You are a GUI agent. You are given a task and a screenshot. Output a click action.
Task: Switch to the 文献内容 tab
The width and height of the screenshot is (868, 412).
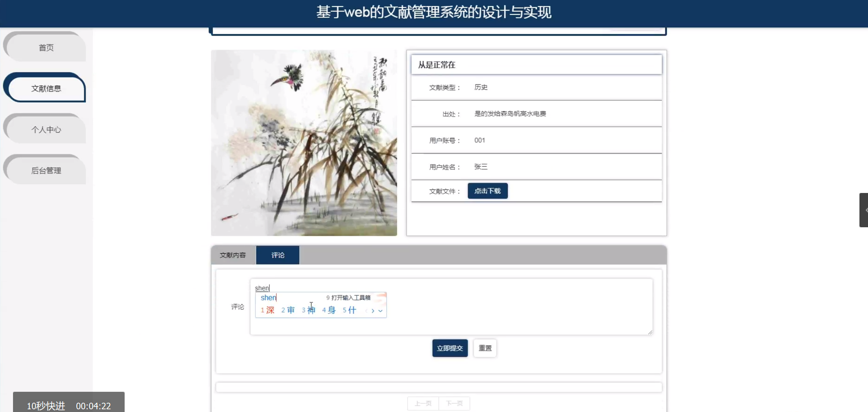[233, 255]
